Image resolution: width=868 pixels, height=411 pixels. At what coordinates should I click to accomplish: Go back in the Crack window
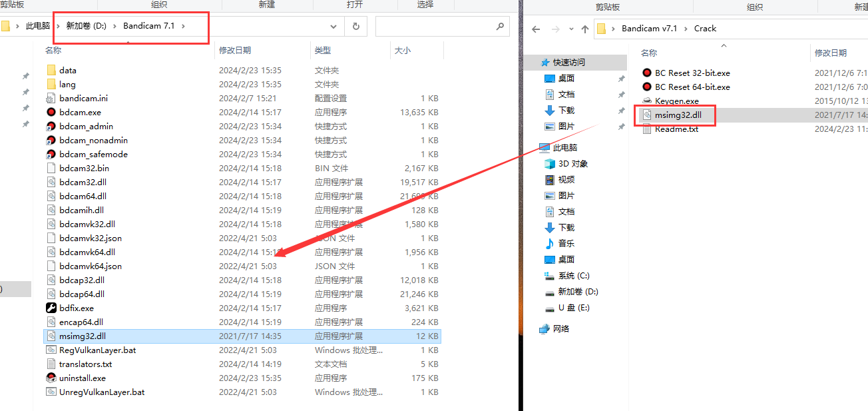point(537,29)
